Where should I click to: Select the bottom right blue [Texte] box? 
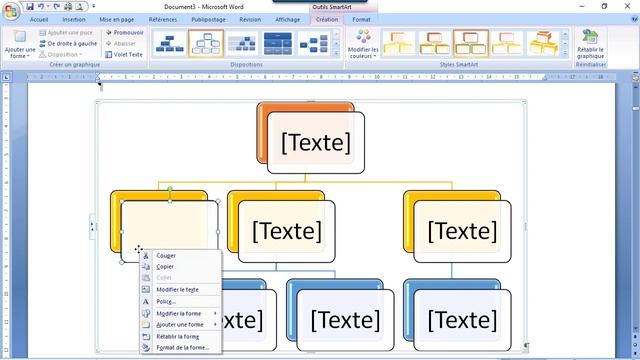tap(462, 320)
